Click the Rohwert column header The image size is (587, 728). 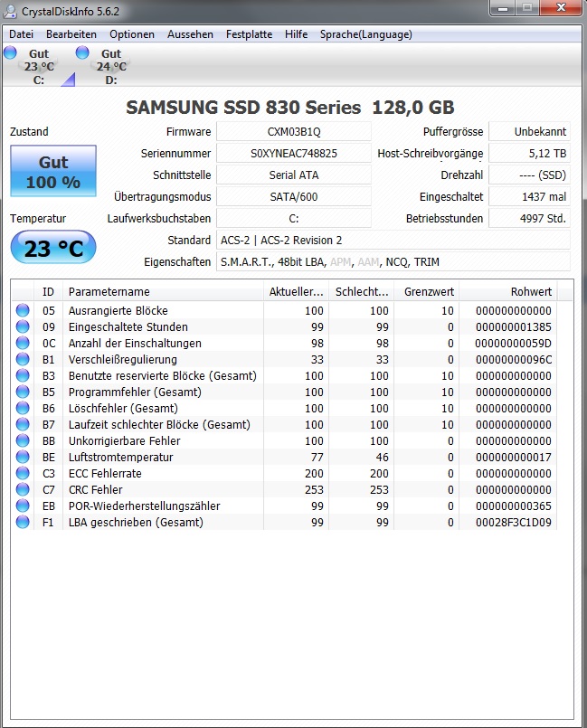508,291
